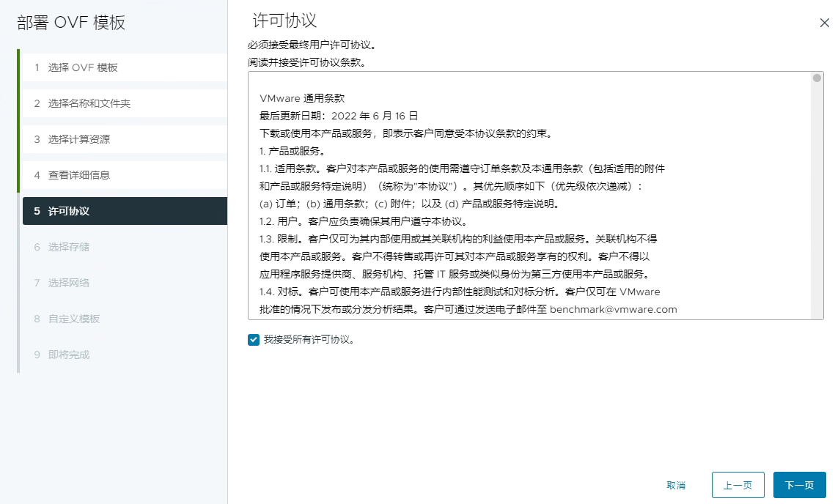835x504 pixels.
Task: Click the clause starting 1.3. 限制
Action: tap(458, 239)
